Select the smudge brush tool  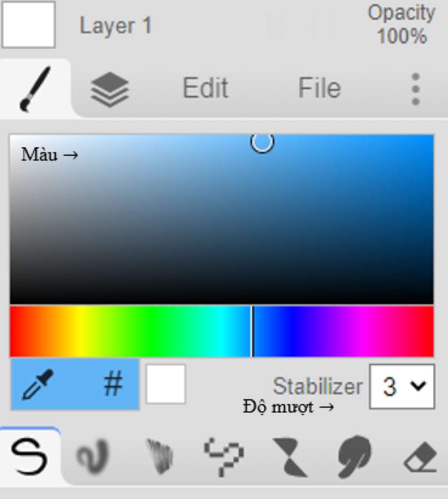point(354,457)
